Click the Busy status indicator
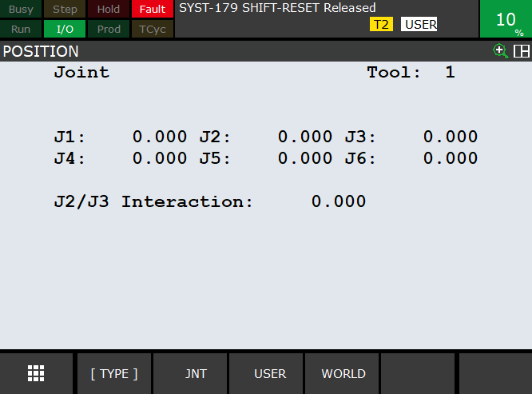Screen dimensions: 532x394 (22, 10)
